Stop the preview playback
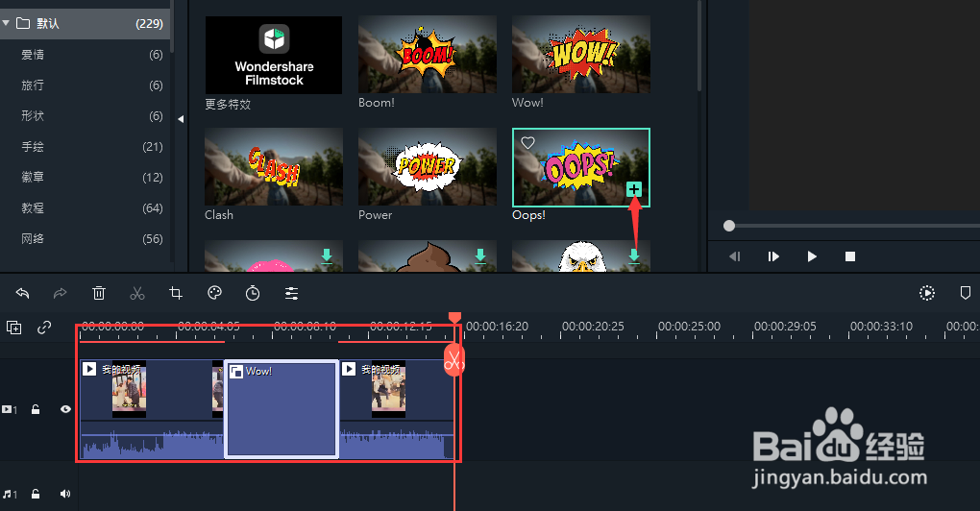Viewport: 980px width, 511px height. 850,256
